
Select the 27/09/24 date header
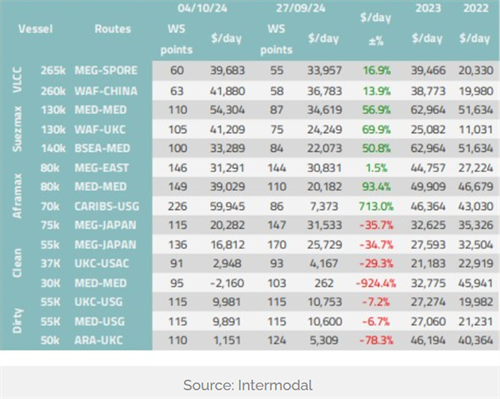click(x=300, y=8)
